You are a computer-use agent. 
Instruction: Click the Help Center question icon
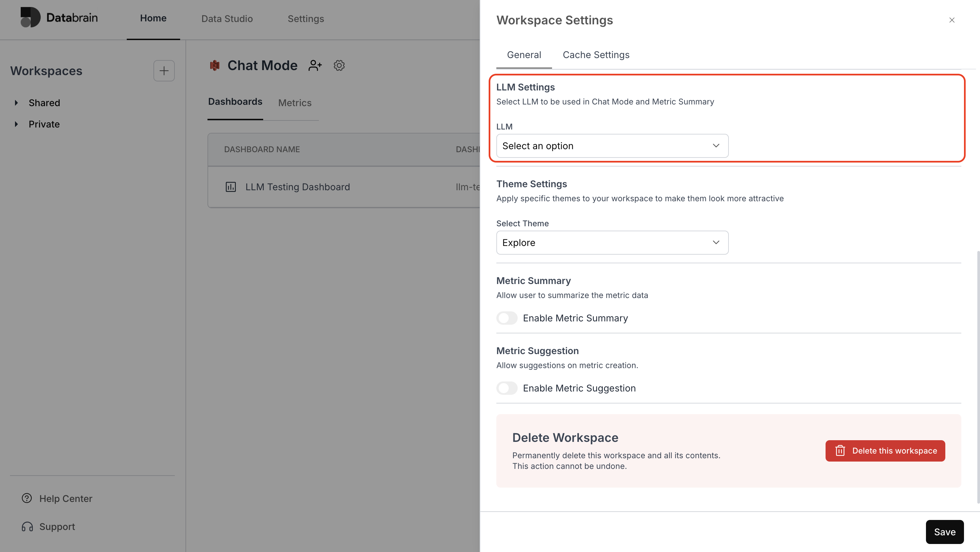point(27,498)
